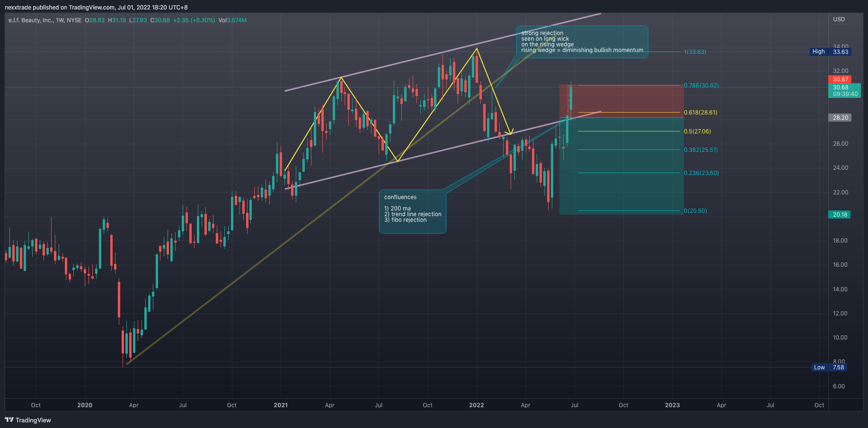Click the 2021 label on time axis

click(281, 405)
